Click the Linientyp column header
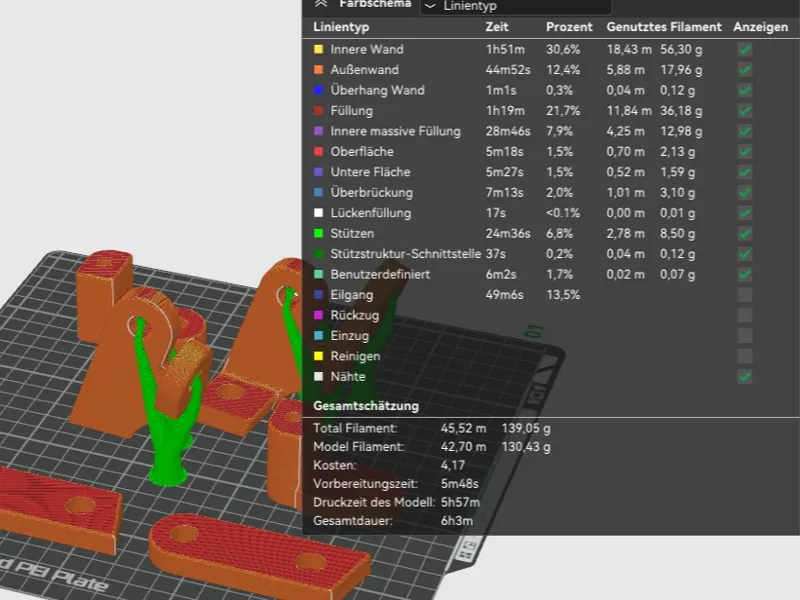The width and height of the screenshot is (800, 600). point(341,27)
